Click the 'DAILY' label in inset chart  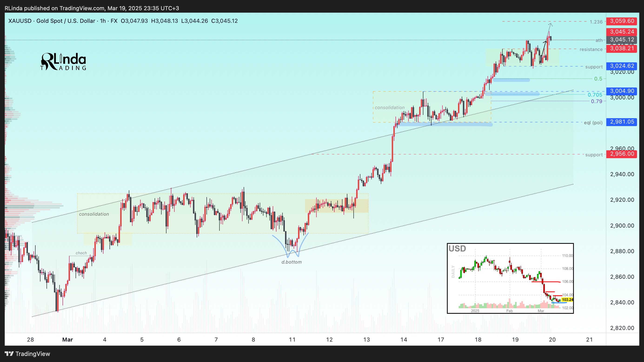tap(453, 272)
